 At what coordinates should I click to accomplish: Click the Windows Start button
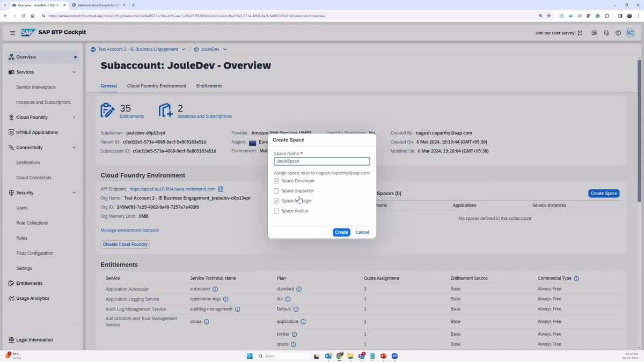(x=250, y=356)
